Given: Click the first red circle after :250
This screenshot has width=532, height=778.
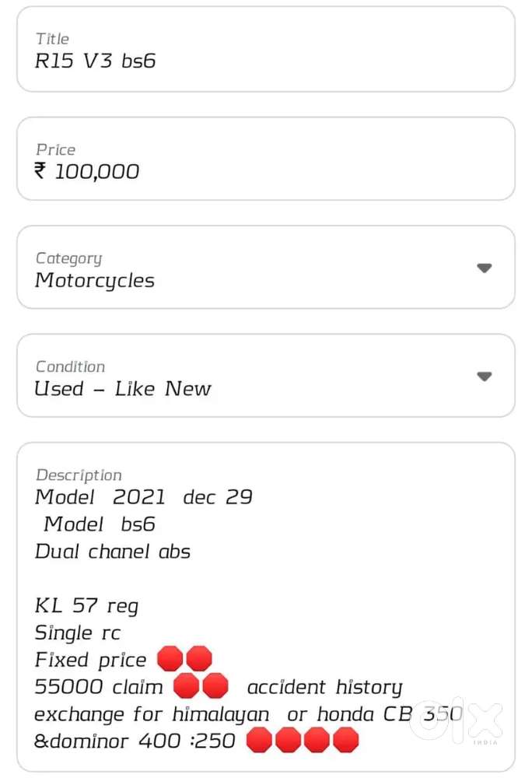Looking at the screenshot, I should click(259, 740).
